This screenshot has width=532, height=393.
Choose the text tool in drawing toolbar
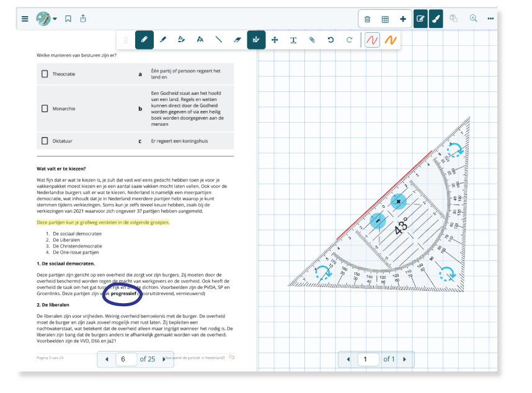coord(293,40)
